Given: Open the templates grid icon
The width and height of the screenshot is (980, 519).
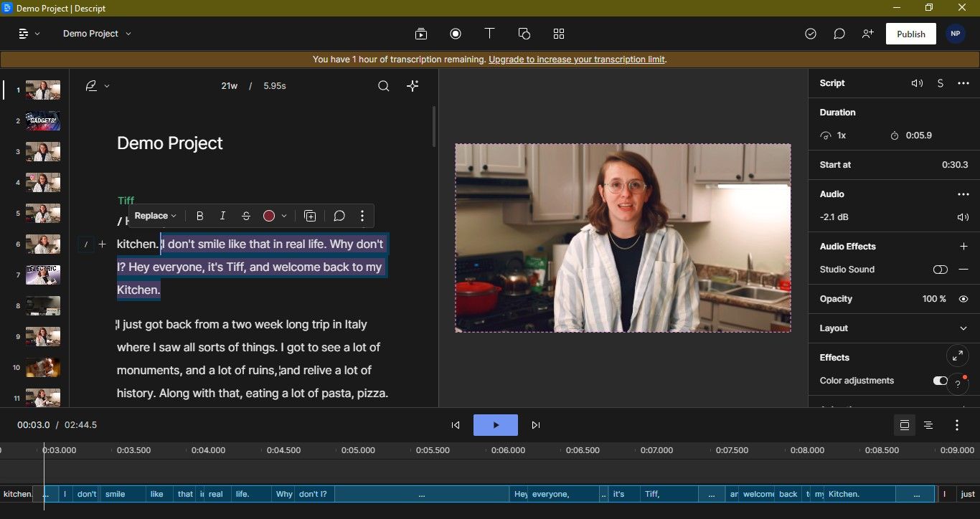Looking at the screenshot, I should (559, 34).
